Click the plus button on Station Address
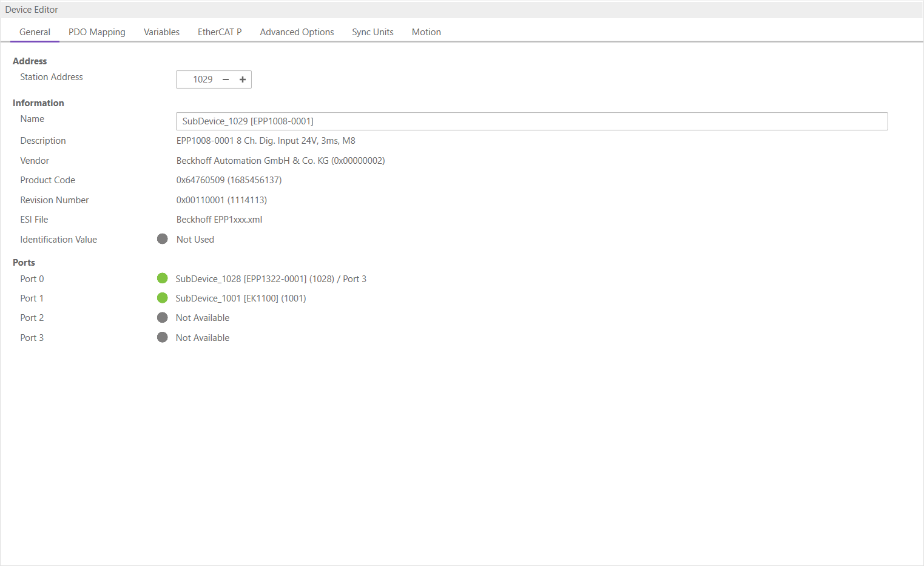Viewport: 924px width, 566px height. [243, 79]
